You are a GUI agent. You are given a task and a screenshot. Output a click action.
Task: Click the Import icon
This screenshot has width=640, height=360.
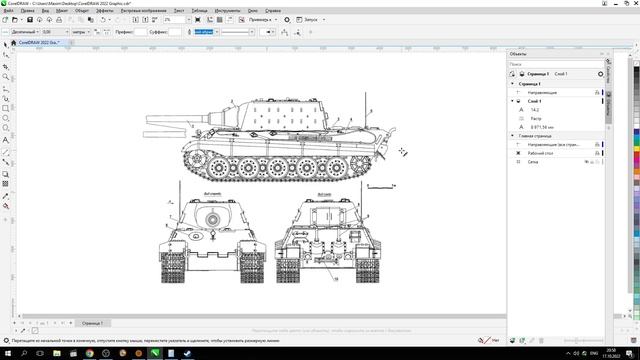point(136,20)
